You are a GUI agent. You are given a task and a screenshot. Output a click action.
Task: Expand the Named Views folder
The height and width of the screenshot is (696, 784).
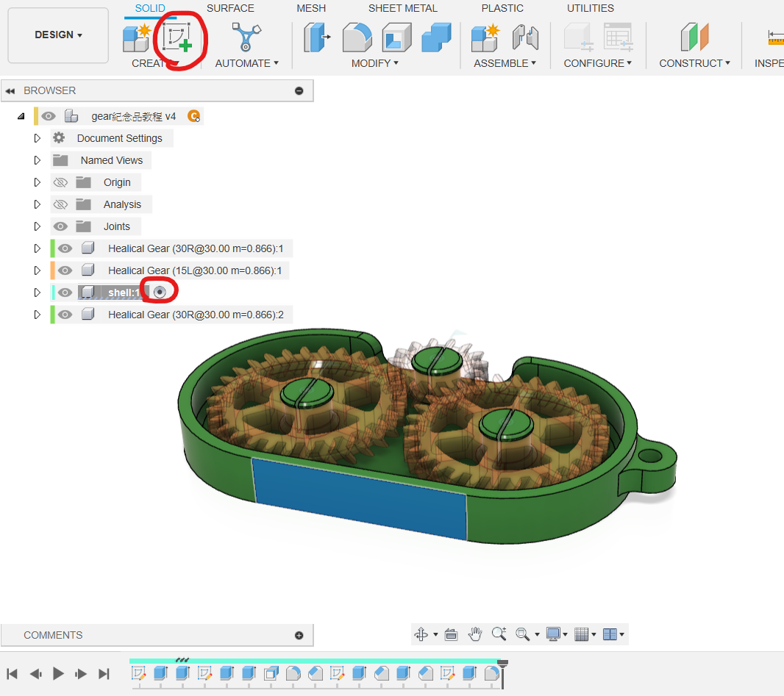(x=38, y=160)
